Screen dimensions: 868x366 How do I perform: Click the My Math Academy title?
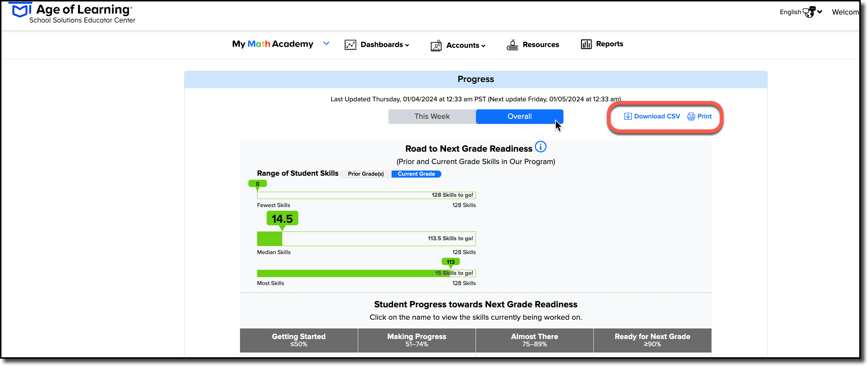pos(273,44)
